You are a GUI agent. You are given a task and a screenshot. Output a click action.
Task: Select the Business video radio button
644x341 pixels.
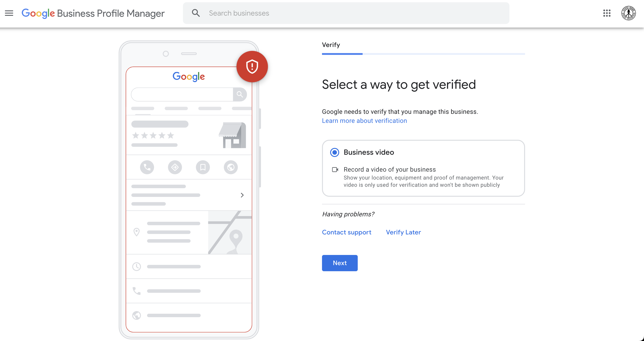[334, 152]
